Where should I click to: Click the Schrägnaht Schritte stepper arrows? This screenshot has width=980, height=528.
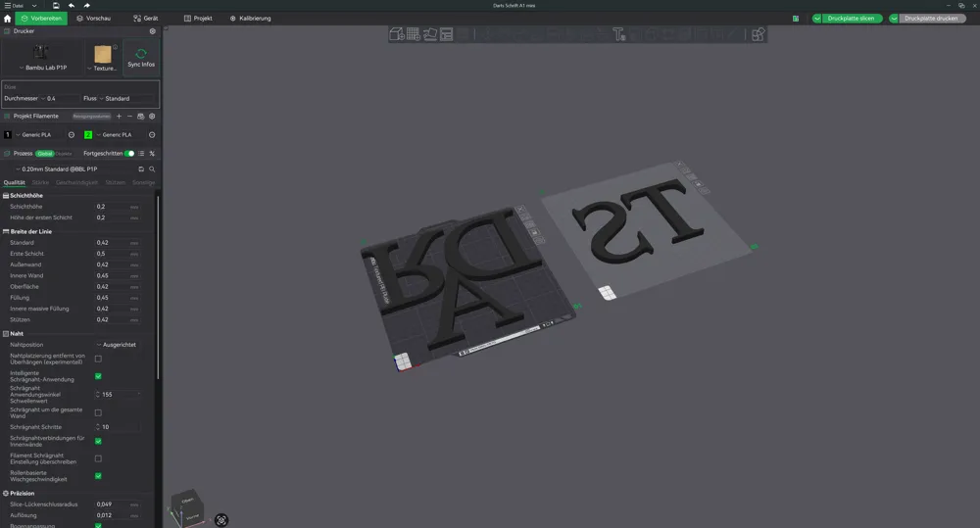(x=97, y=427)
